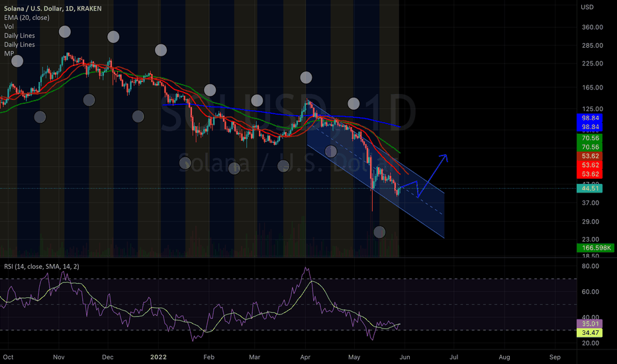Click the Nov label on the time axis
This screenshot has width=617, height=364.
click(x=59, y=357)
